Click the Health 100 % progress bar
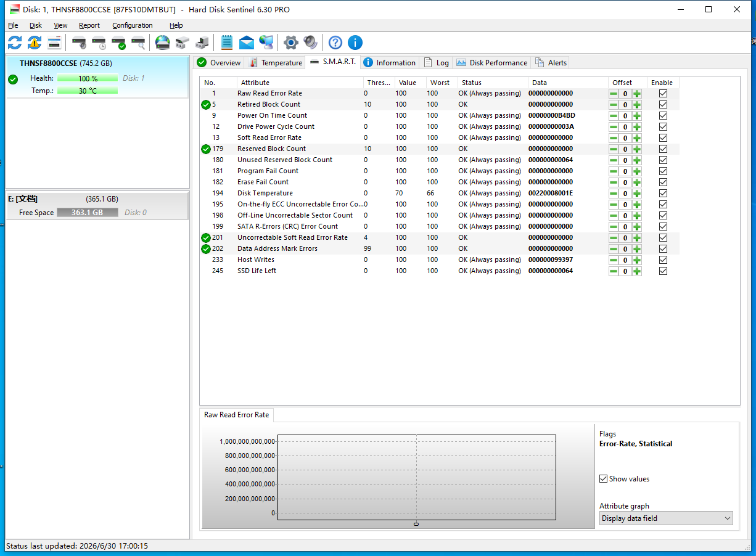The image size is (756, 556). click(88, 79)
